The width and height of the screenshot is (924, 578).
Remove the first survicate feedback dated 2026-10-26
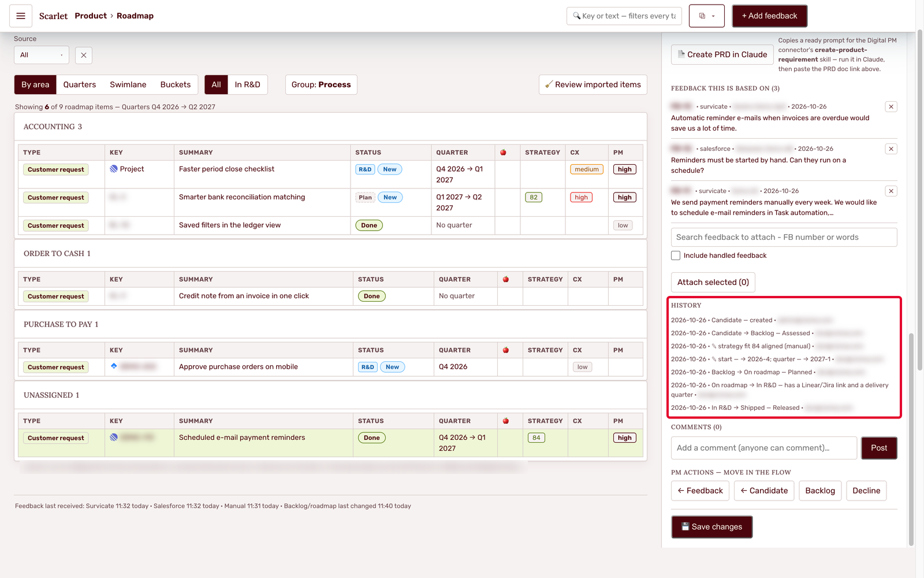pyautogui.click(x=891, y=106)
